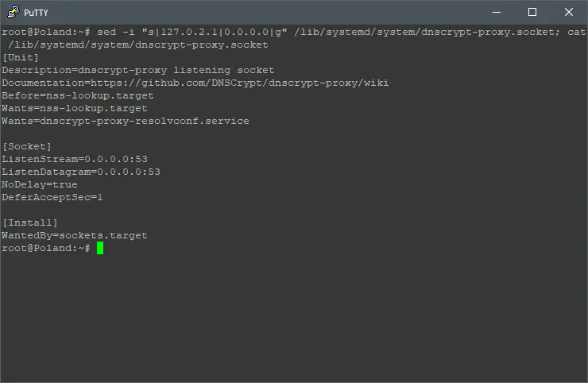Click the green terminal cursor block
Viewport: 588px width, 383px height.
[100, 248]
